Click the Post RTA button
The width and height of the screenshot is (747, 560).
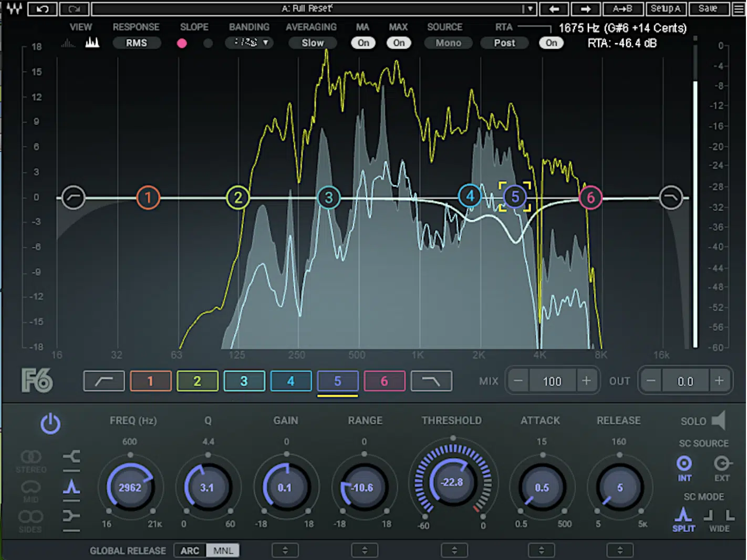tap(504, 43)
